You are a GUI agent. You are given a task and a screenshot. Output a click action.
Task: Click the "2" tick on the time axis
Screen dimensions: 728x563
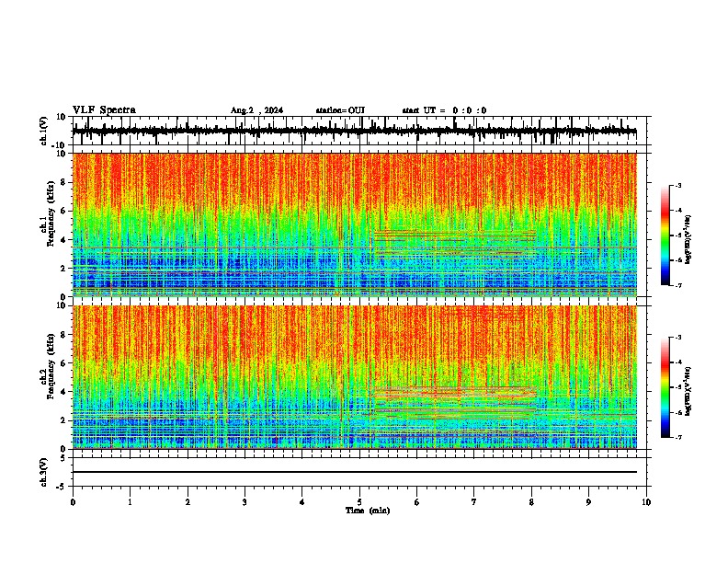click(x=188, y=502)
